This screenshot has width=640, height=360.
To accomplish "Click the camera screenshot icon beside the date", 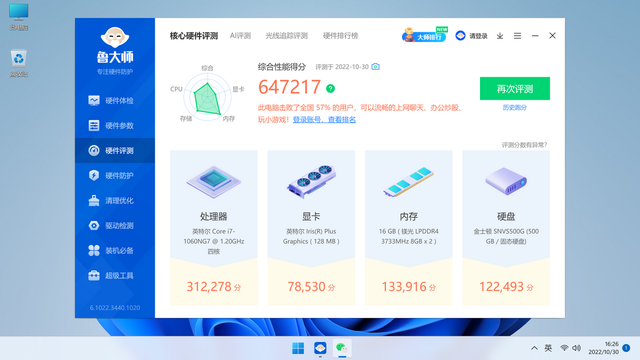I will (376, 67).
